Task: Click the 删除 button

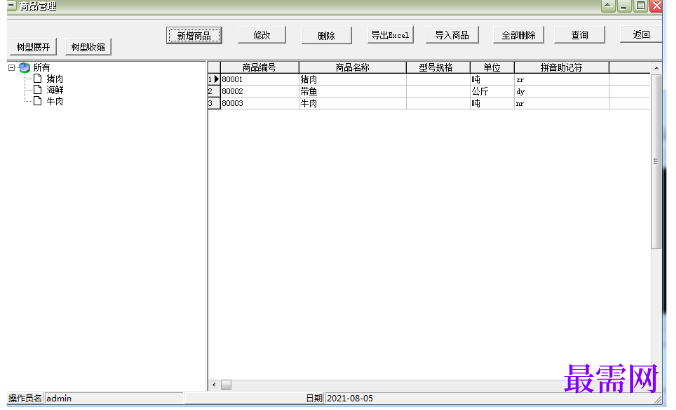Action: coord(326,35)
